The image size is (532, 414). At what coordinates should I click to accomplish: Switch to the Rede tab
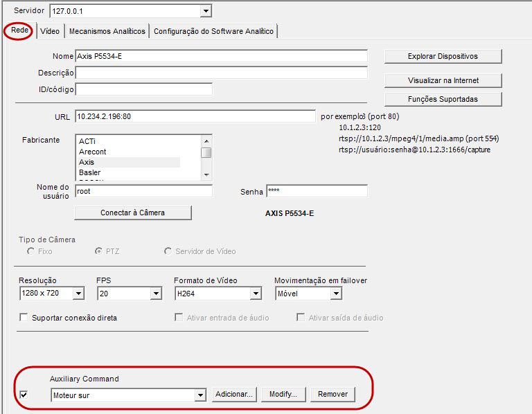coord(19,30)
